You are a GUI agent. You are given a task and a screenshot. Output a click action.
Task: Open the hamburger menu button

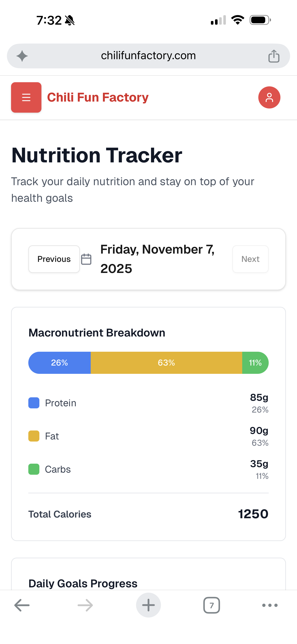(x=26, y=97)
